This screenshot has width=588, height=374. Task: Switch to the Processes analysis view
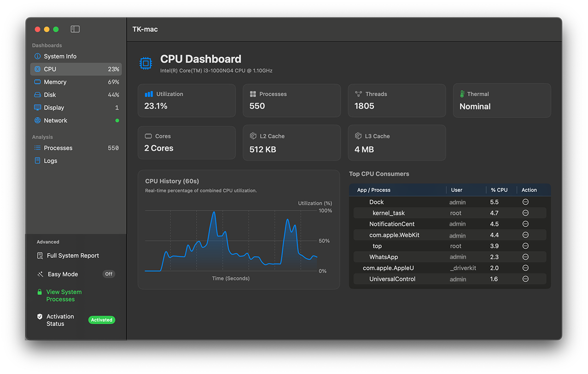(x=58, y=148)
